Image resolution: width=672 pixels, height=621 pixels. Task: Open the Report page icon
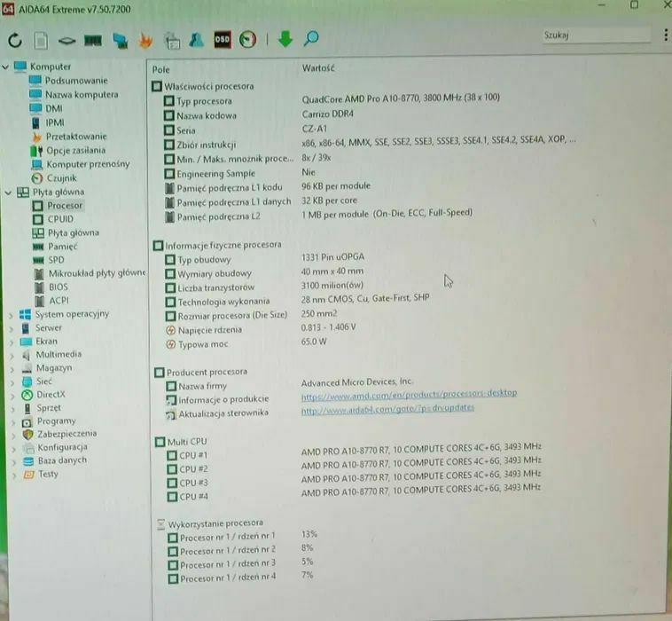pos(41,40)
